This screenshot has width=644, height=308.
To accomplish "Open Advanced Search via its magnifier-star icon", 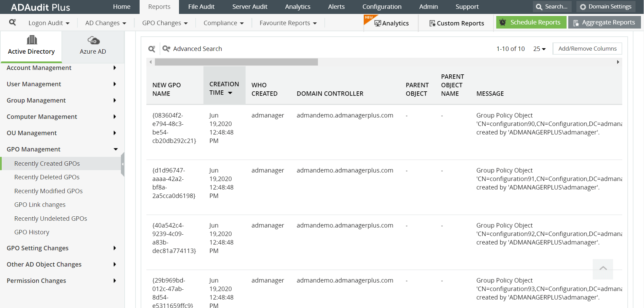I will (166, 49).
